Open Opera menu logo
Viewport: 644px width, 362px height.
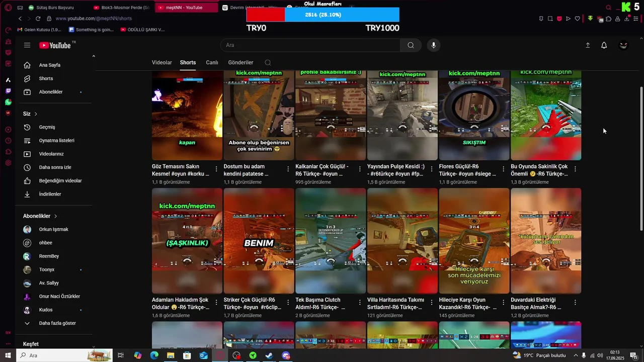click(x=8, y=8)
